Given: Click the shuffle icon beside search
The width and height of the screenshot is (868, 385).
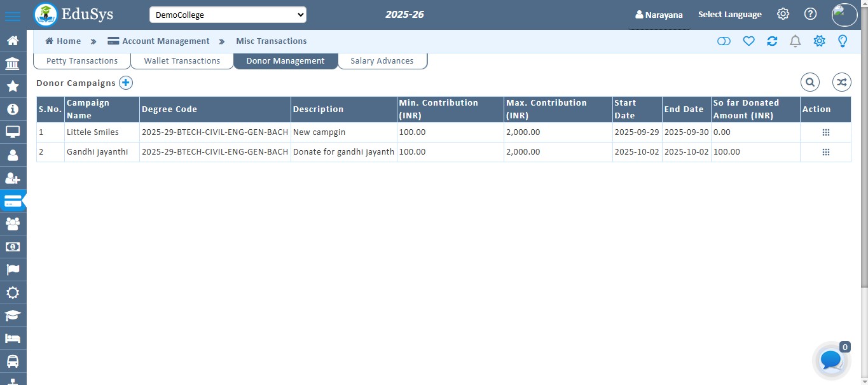Looking at the screenshot, I should point(841,82).
